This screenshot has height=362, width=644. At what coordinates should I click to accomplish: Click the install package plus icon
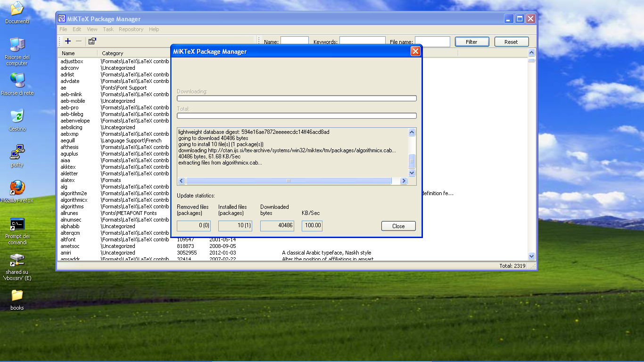pos(68,41)
